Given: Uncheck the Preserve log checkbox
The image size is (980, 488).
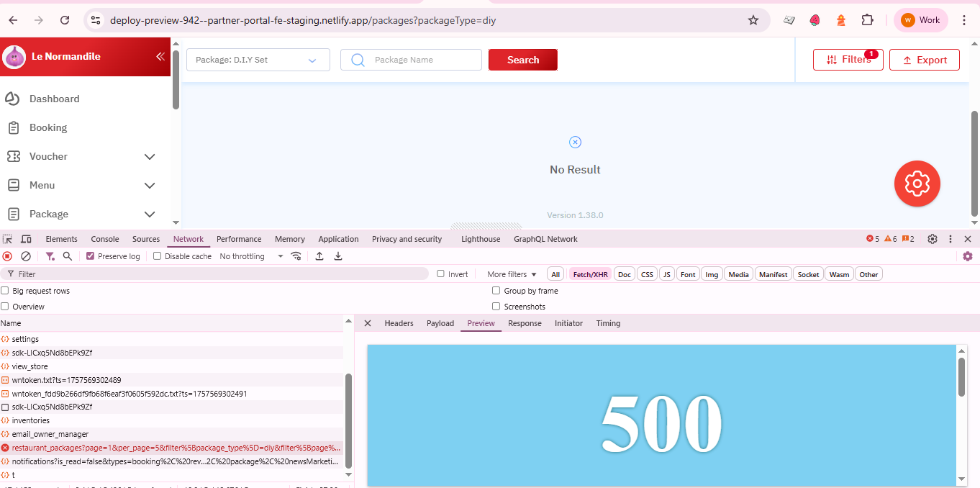Looking at the screenshot, I should pyautogui.click(x=90, y=256).
